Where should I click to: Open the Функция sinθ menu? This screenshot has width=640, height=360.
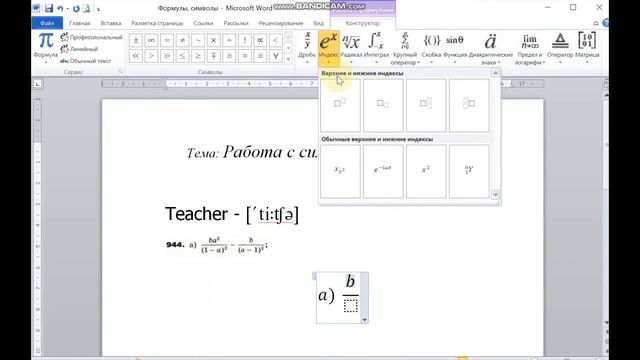(455, 48)
